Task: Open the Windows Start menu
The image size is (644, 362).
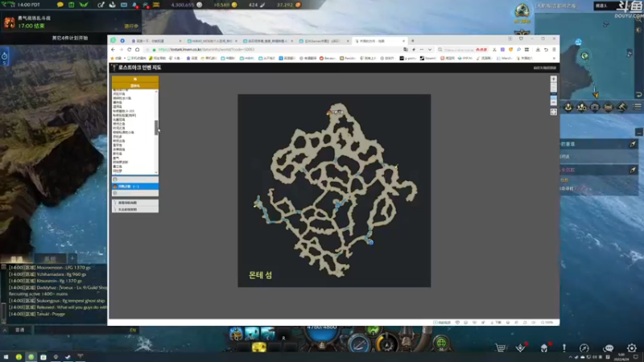Action: [6, 357]
